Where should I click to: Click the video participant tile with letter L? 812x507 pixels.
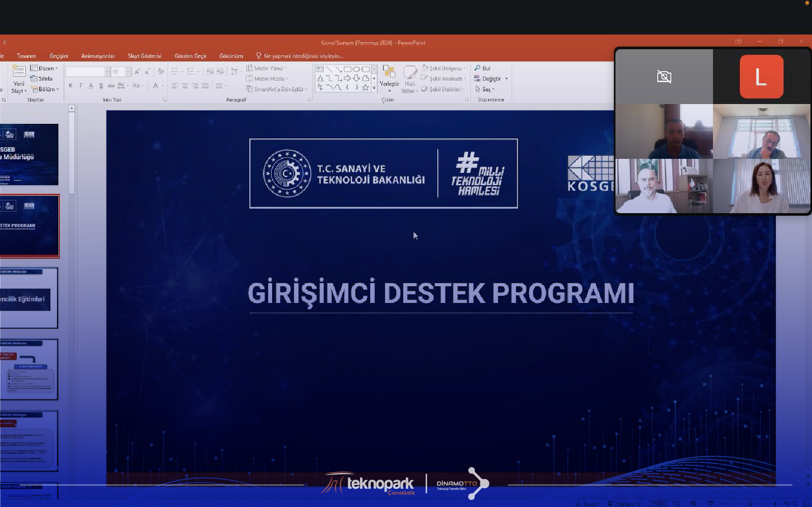761,77
